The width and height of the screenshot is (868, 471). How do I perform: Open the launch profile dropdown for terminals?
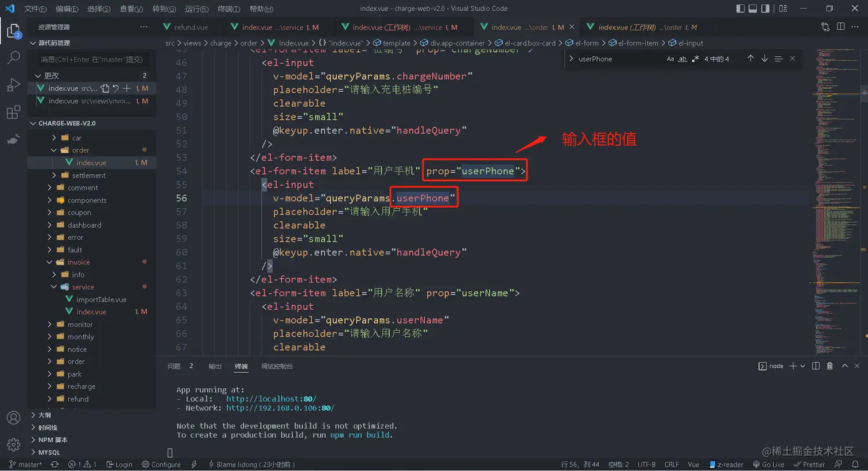click(803, 366)
